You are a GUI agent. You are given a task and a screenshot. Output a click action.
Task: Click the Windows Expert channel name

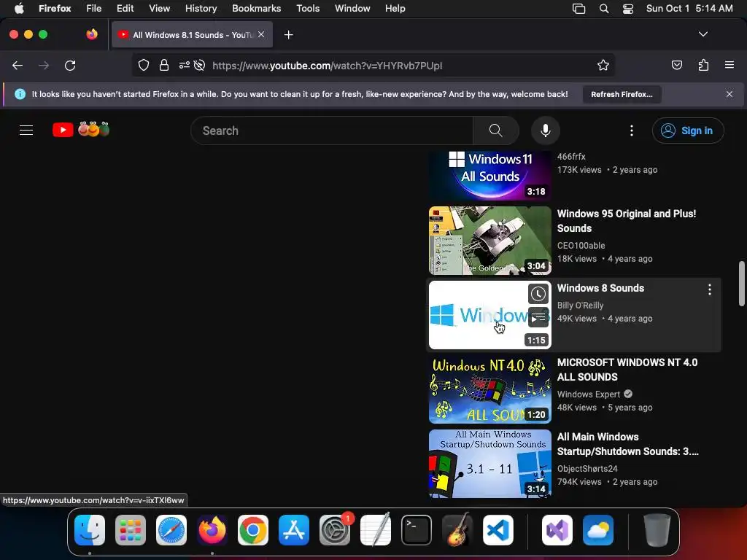click(x=589, y=394)
